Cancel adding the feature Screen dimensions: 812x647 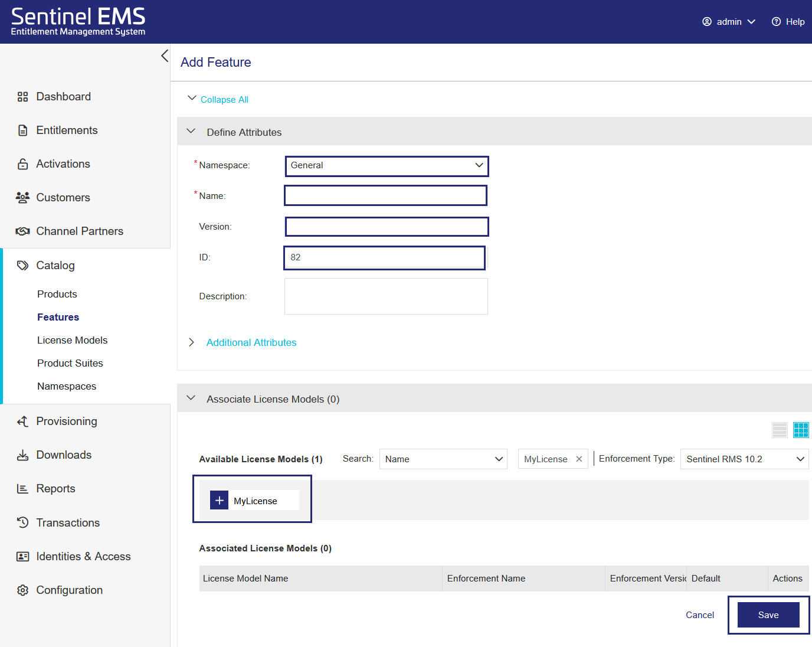pos(700,615)
